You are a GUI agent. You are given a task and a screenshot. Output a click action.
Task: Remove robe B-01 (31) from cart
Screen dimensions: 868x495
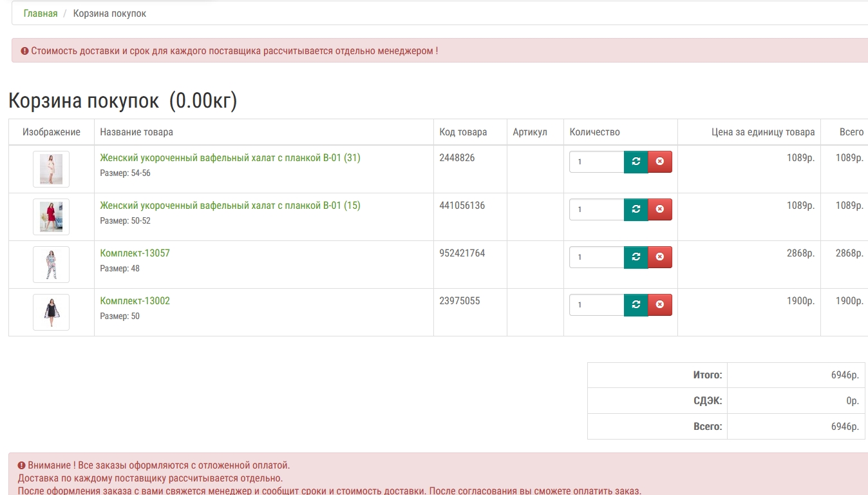click(659, 162)
